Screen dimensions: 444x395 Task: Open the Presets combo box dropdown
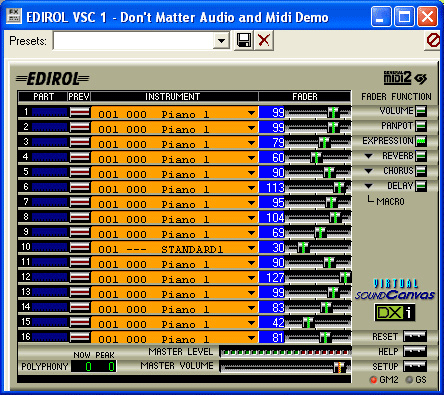click(221, 41)
